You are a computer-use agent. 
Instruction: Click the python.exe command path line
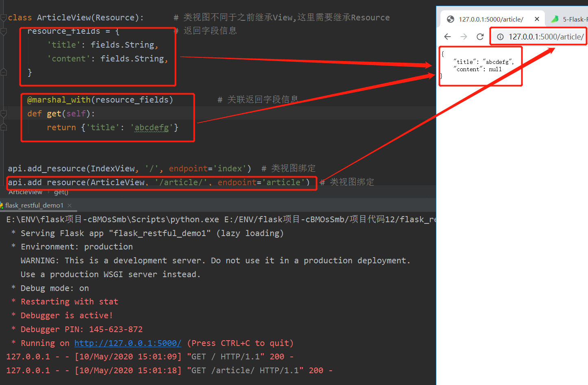click(221, 219)
